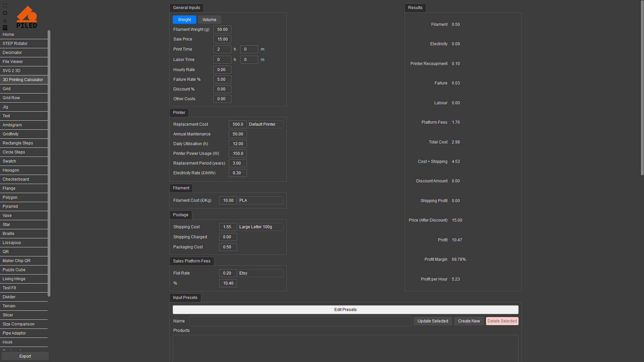The image size is (644, 362).
Task: Click the small square icon above the hamburger menu
Action: point(5,21)
